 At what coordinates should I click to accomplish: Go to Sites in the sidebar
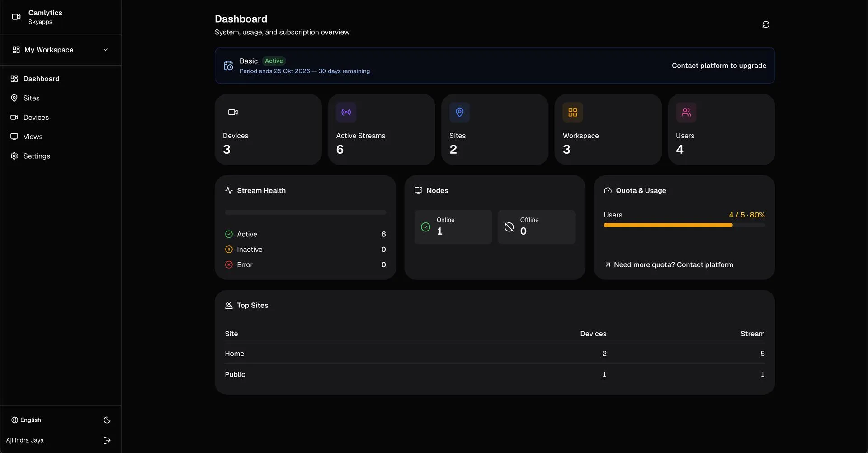coord(61,98)
